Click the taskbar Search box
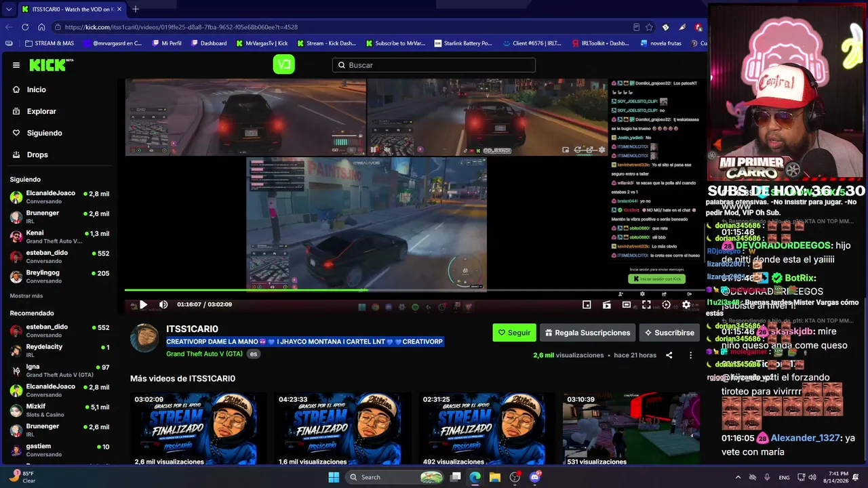Viewport: 868px width, 488px height. (x=395, y=477)
